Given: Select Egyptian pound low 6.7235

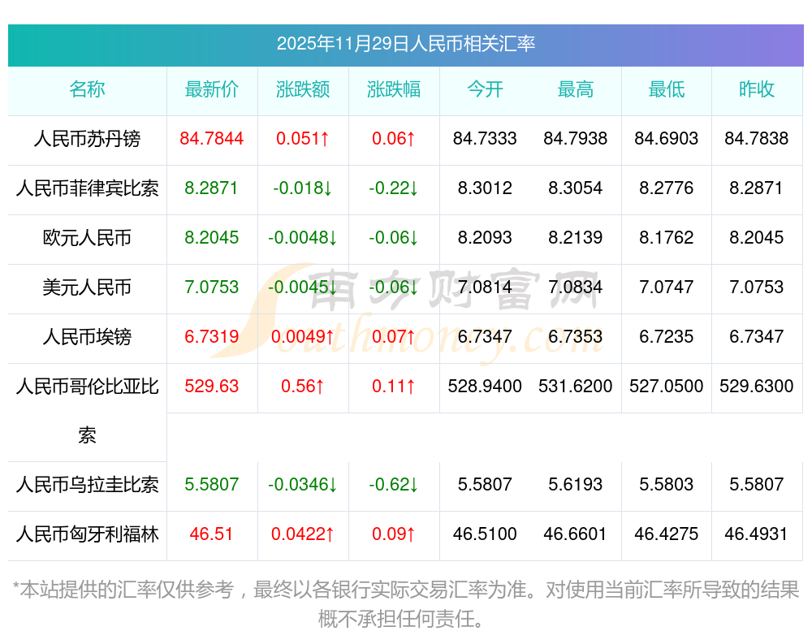Looking at the screenshot, I should pyautogui.click(x=666, y=337).
